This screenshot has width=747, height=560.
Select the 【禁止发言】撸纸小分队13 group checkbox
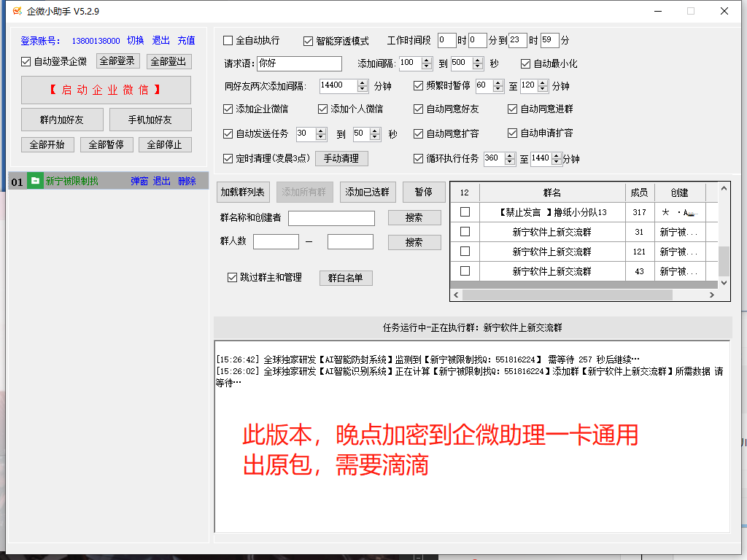465,212
